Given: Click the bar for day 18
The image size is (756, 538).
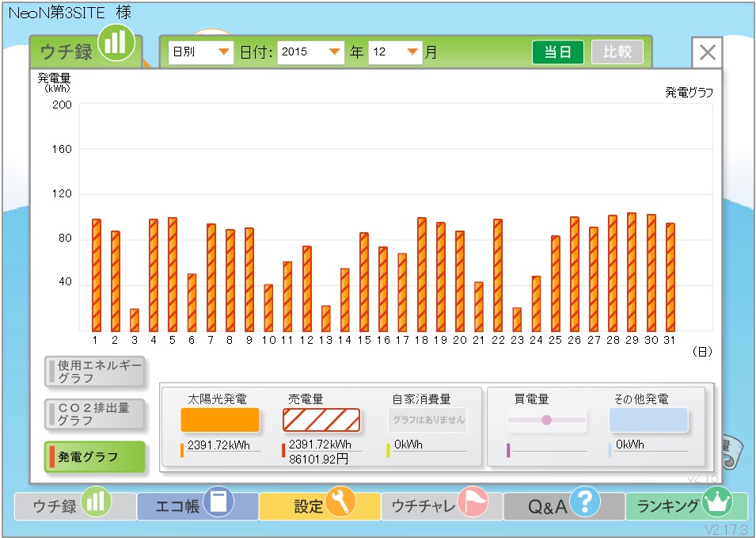Looking at the screenshot, I should click(x=421, y=274).
